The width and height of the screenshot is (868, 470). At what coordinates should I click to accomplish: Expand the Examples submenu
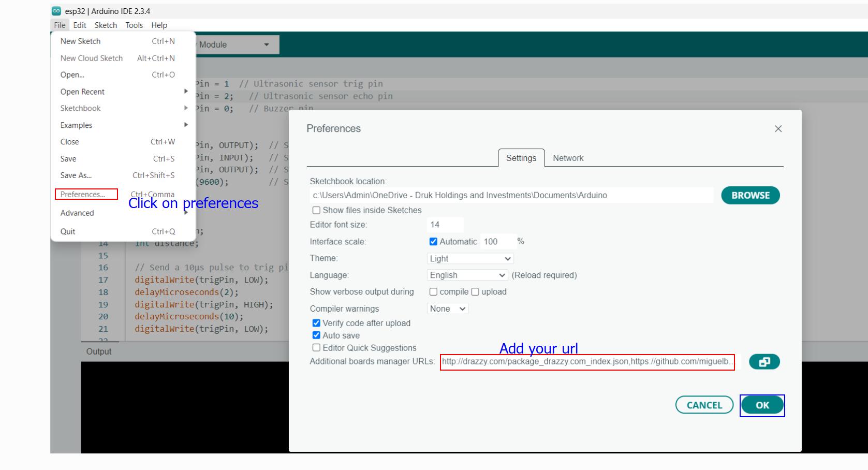click(x=123, y=125)
